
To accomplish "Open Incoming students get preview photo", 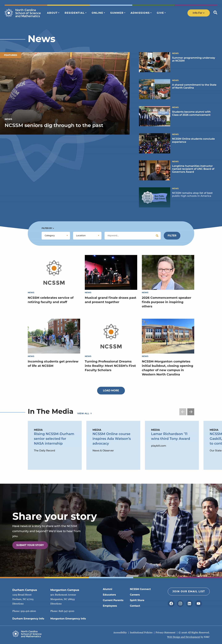I will 54,336.
